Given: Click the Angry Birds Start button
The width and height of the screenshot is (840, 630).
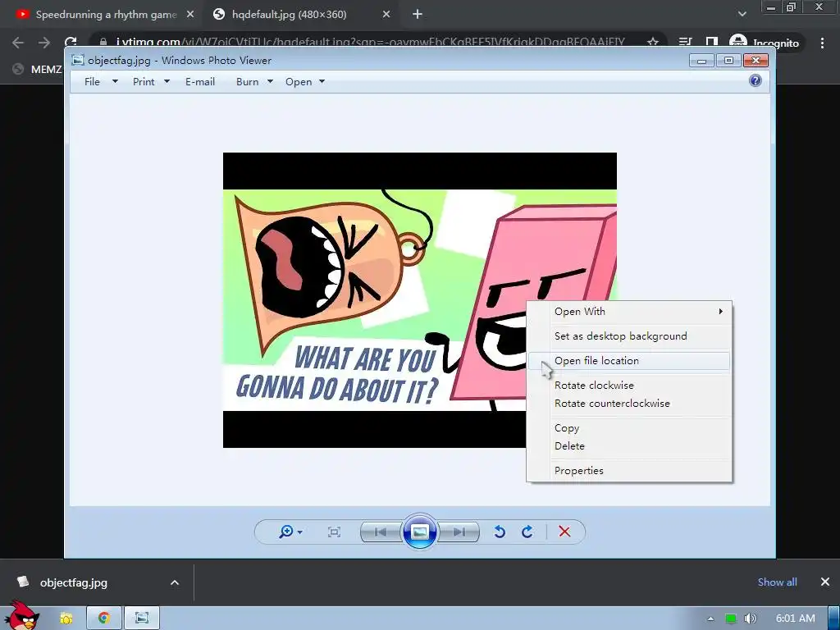Looking at the screenshot, I should coord(22,616).
